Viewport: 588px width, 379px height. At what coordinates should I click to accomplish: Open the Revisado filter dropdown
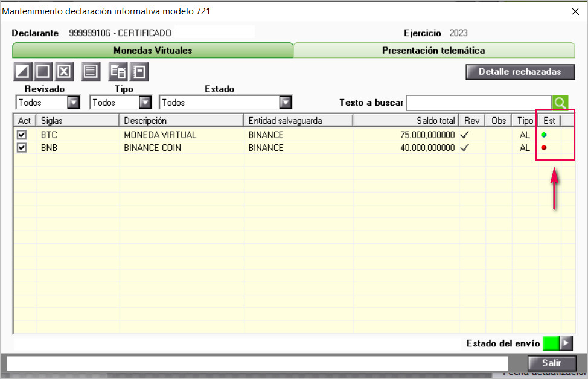pos(74,103)
